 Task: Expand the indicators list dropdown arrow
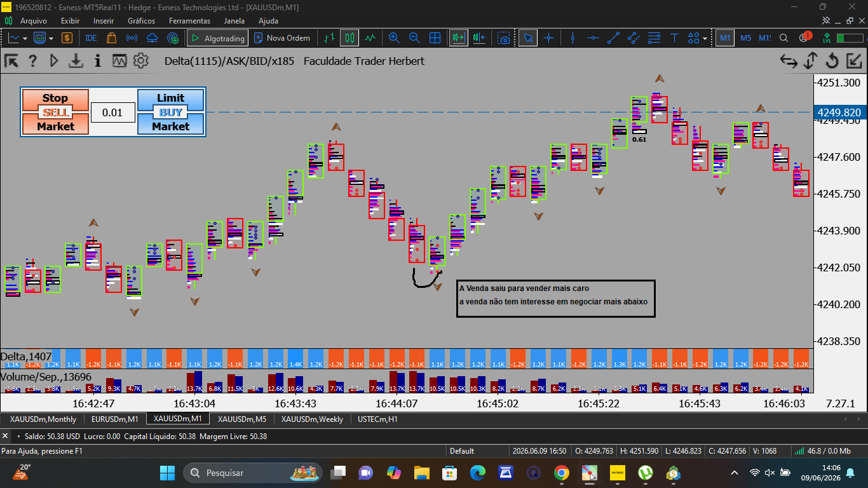coord(51,38)
